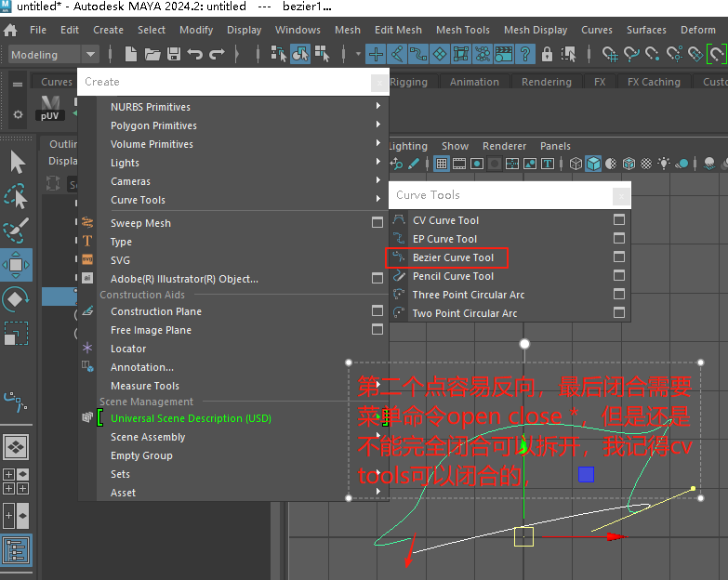The image size is (728, 580).
Task: Select the Locator create entry
Action: pos(128,349)
